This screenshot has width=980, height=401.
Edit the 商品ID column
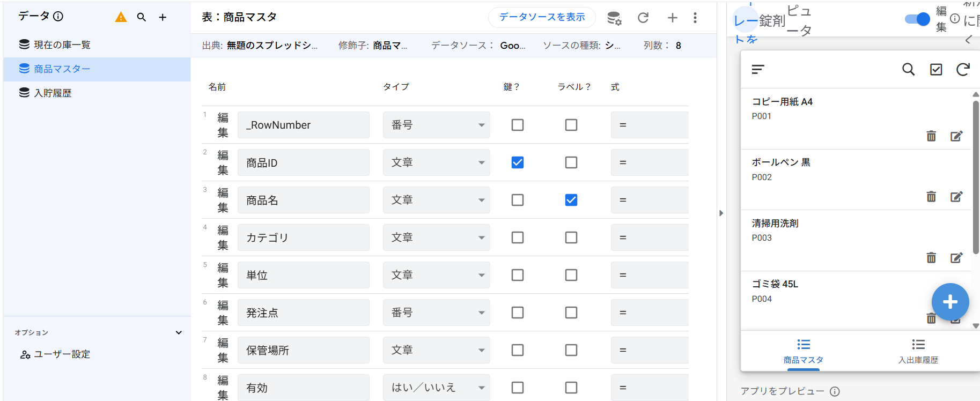(x=223, y=162)
